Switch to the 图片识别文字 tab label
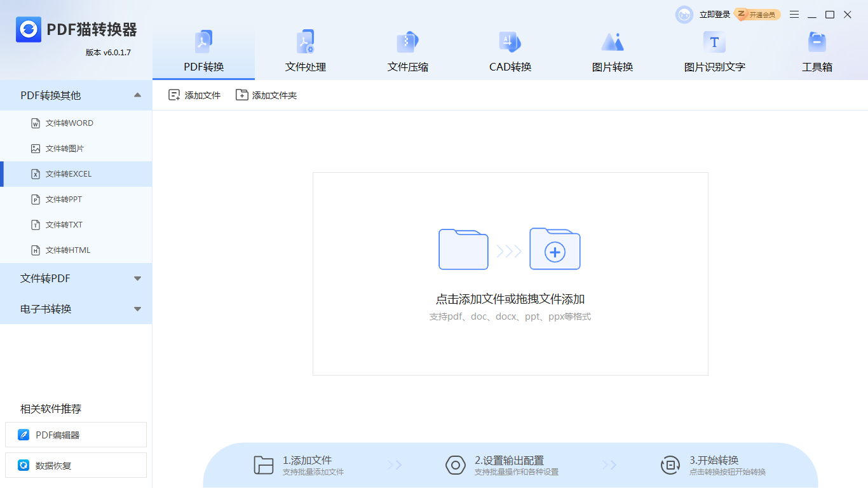The width and height of the screenshot is (868, 488). pos(715,67)
